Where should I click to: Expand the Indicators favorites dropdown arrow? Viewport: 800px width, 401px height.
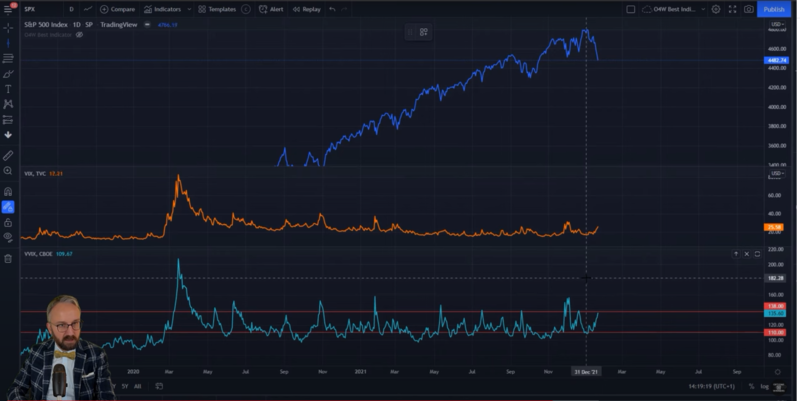tap(187, 9)
